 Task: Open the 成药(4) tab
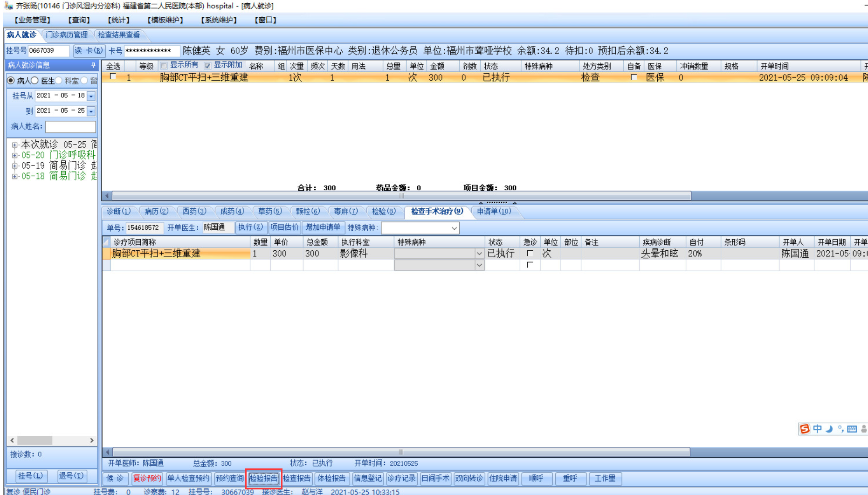[x=232, y=212]
